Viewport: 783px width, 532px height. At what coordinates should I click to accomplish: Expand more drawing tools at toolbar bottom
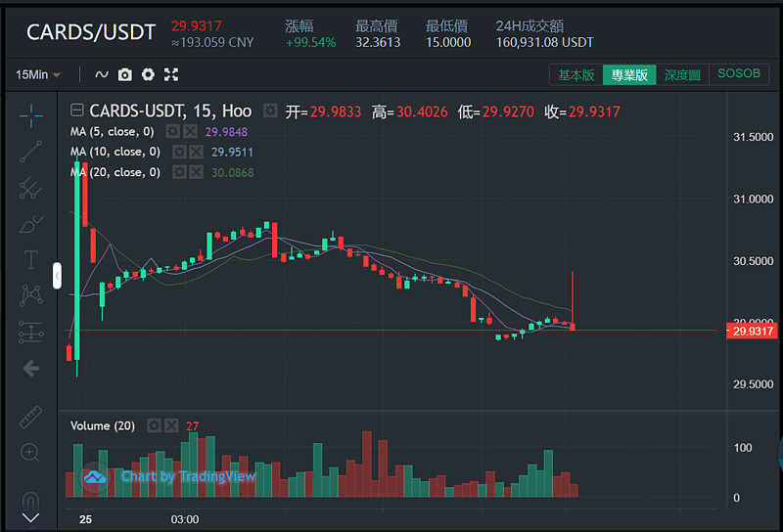click(30, 517)
